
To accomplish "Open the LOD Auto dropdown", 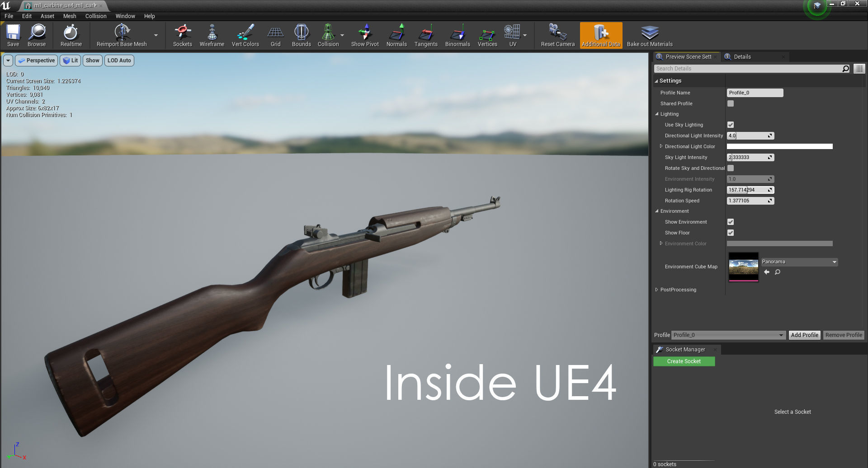I will 119,61.
